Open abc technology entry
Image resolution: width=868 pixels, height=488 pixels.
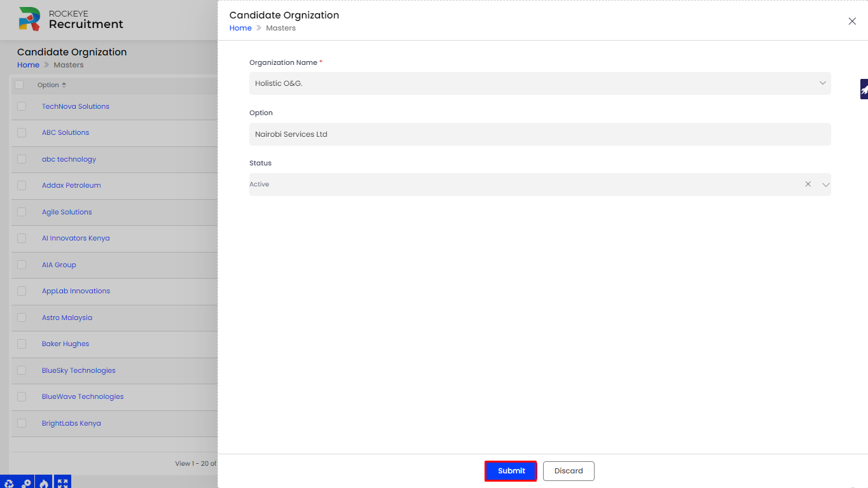[69, 159]
